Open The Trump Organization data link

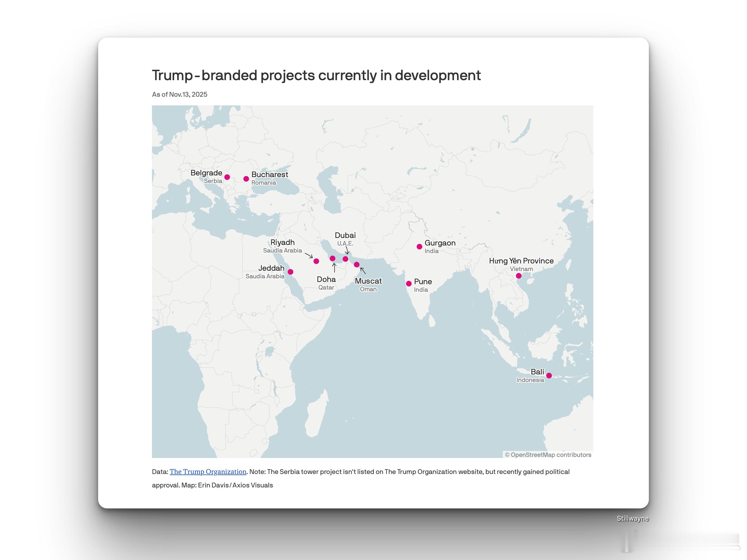(x=208, y=471)
